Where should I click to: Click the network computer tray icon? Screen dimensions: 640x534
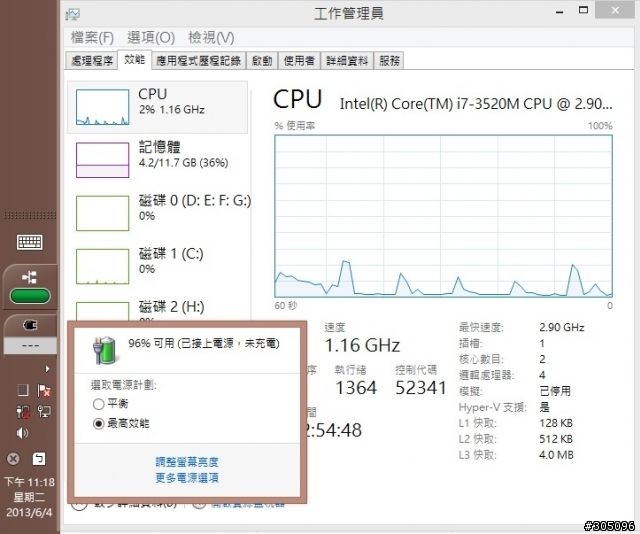tap(44, 411)
